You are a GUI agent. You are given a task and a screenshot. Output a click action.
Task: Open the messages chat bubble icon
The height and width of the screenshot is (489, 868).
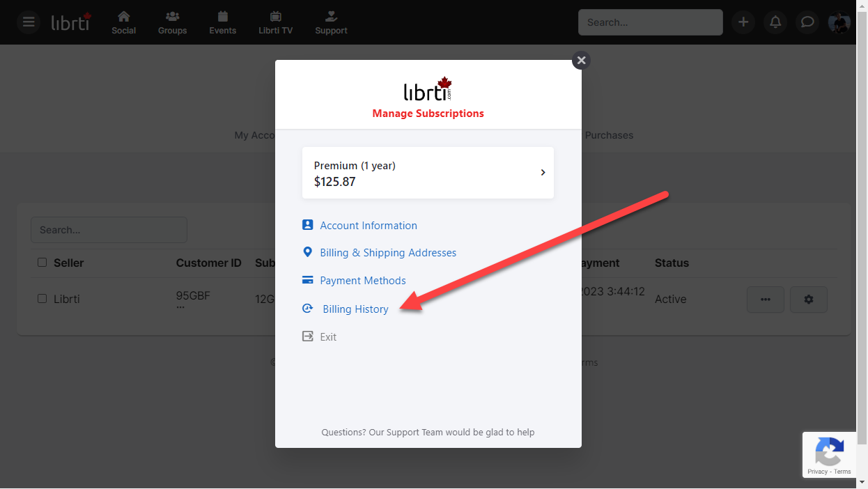(x=807, y=22)
